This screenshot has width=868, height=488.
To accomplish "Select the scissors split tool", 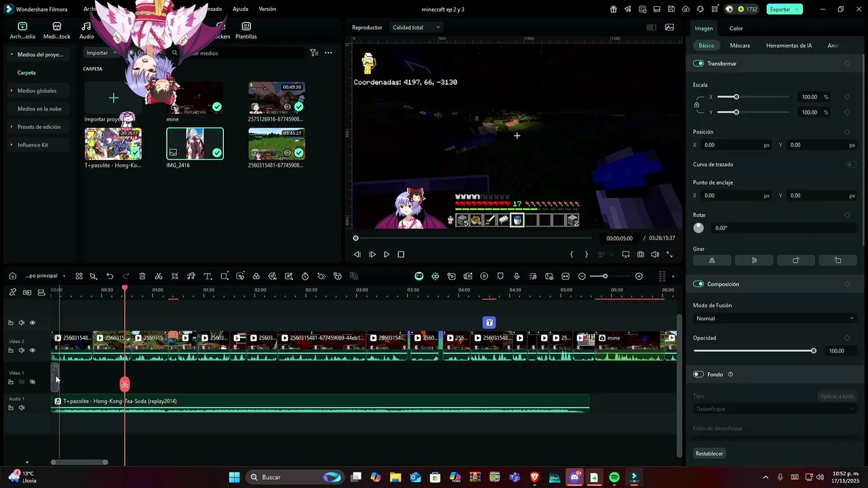I will [159, 277].
